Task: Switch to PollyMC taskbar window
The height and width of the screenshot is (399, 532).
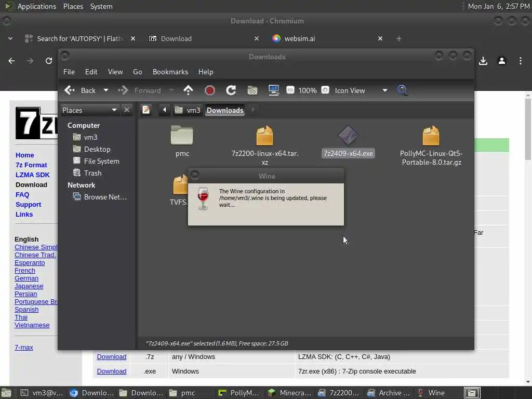Action: coord(240,393)
